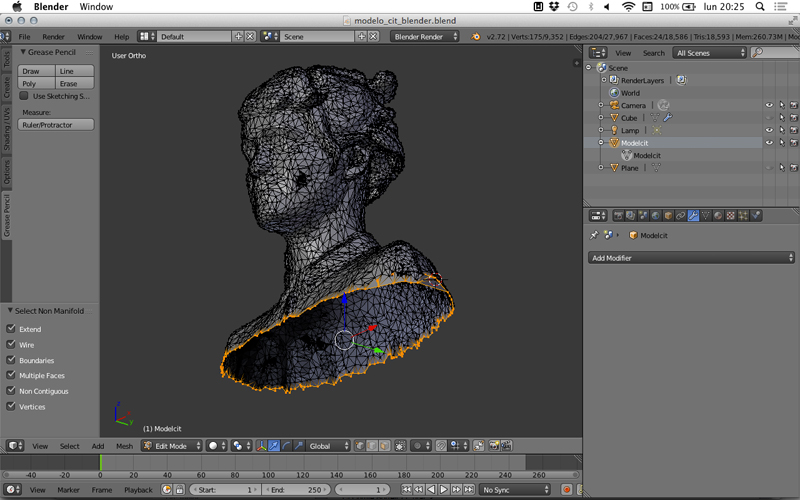The height and width of the screenshot is (500, 800).
Task: Open the Blender Render engine dropdown
Action: pyautogui.click(x=424, y=37)
